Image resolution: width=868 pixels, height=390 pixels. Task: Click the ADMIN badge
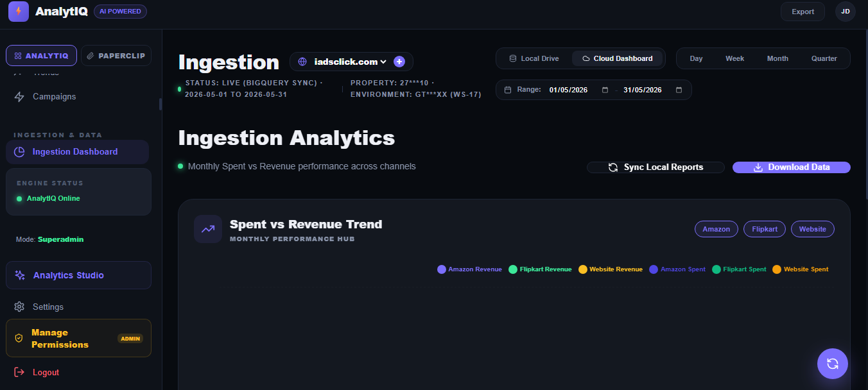130,339
